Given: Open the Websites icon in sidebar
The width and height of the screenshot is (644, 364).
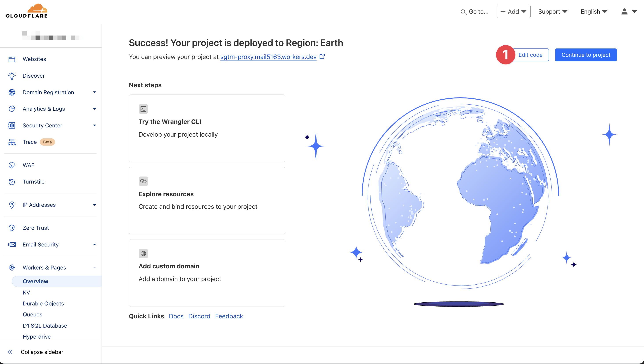Looking at the screenshot, I should pyautogui.click(x=12, y=59).
